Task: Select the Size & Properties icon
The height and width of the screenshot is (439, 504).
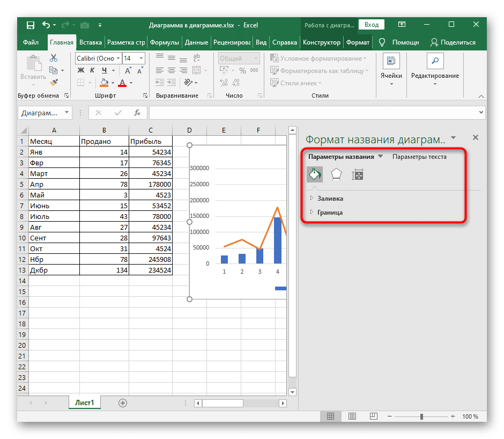Action: (x=358, y=174)
